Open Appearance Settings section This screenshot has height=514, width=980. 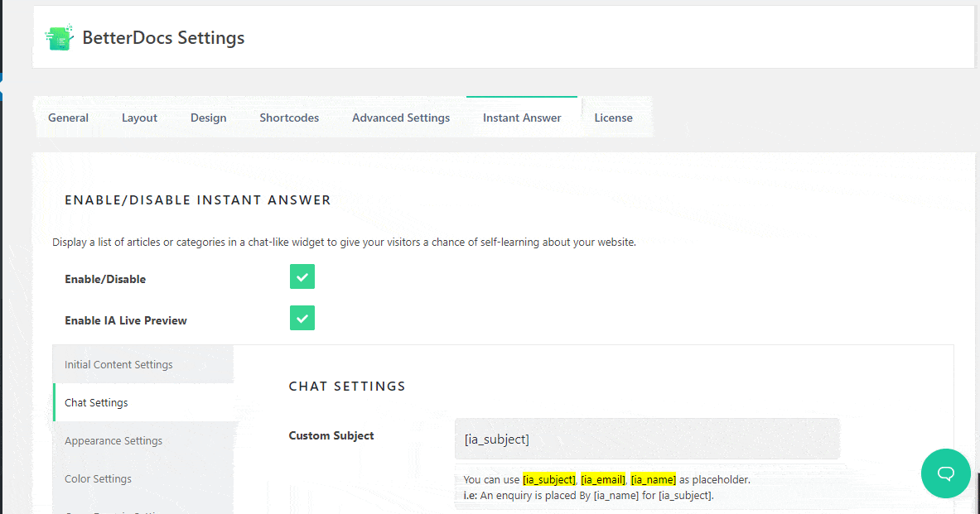pos(113,440)
